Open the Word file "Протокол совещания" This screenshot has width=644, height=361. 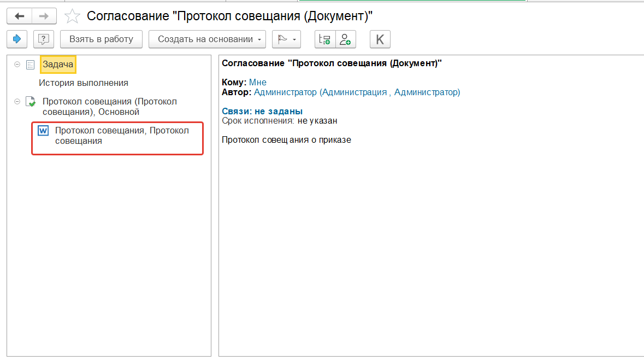pyautogui.click(x=121, y=136)
